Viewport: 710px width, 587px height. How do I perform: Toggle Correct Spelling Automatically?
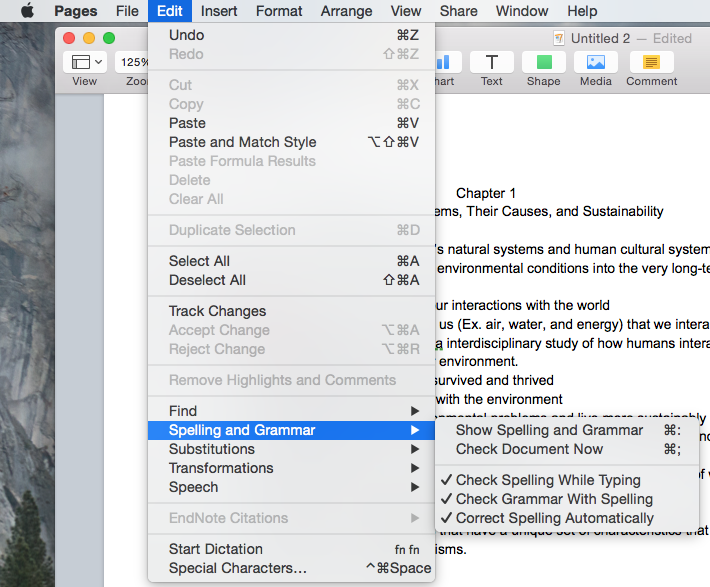coord(566,518)
